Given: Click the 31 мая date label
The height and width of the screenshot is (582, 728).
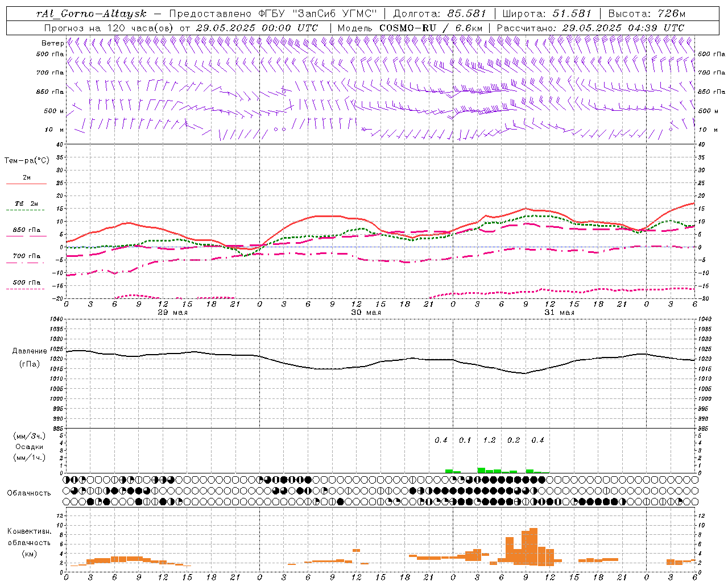Looking at the screenshot, I should click(x=559, y=313).
